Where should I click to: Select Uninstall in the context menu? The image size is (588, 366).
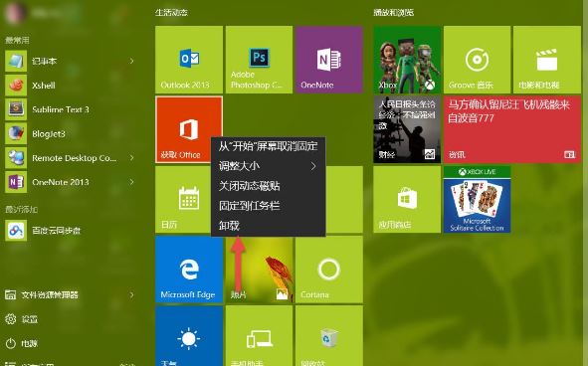[268, 226]
